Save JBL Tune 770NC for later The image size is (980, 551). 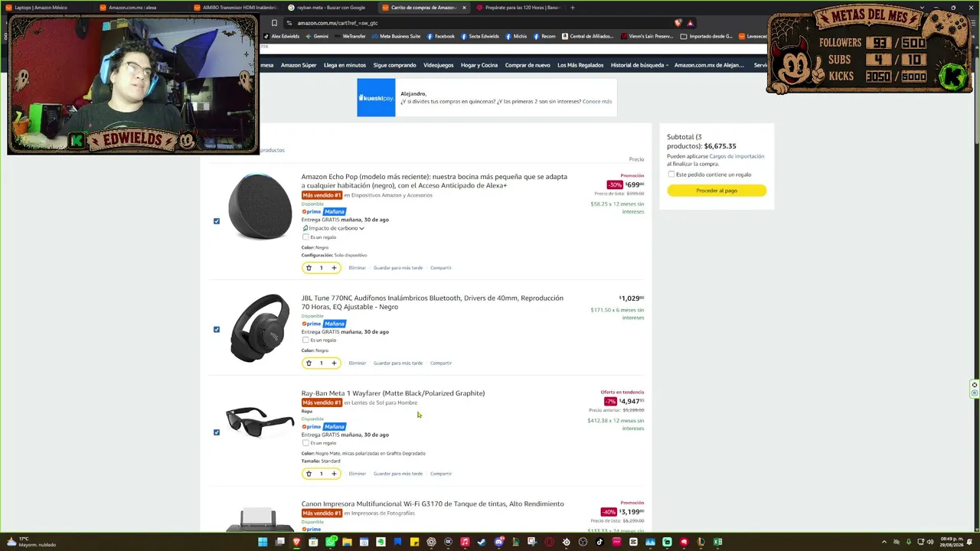[398, 363]
